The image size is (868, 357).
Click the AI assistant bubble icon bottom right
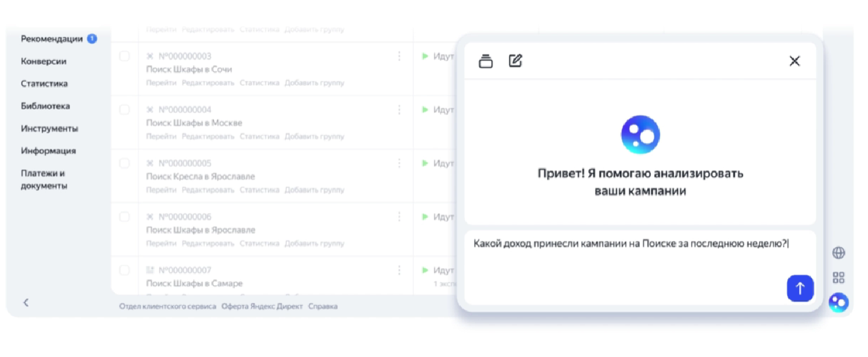(x=839, y=302)
